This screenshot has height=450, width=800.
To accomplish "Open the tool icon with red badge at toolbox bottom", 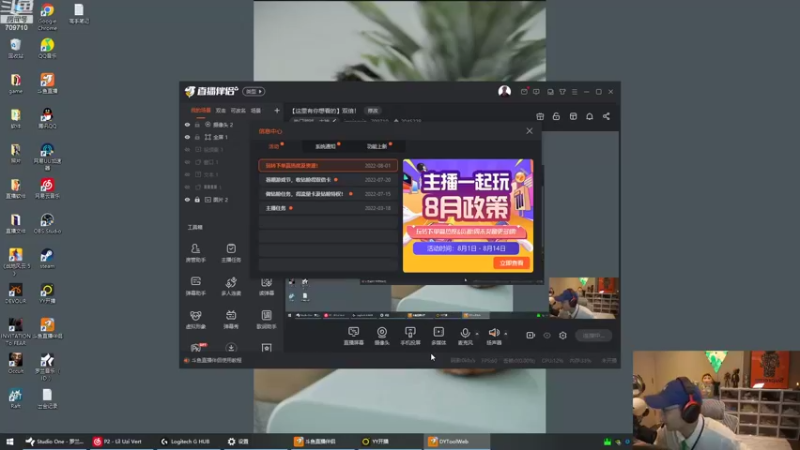I will point(196,348).
